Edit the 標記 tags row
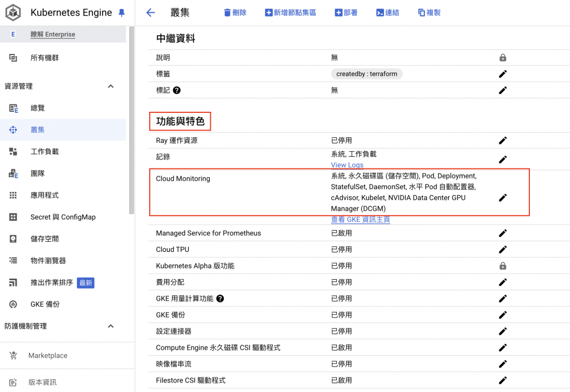This screenshot has height=392, width=570. pos(503,91)
